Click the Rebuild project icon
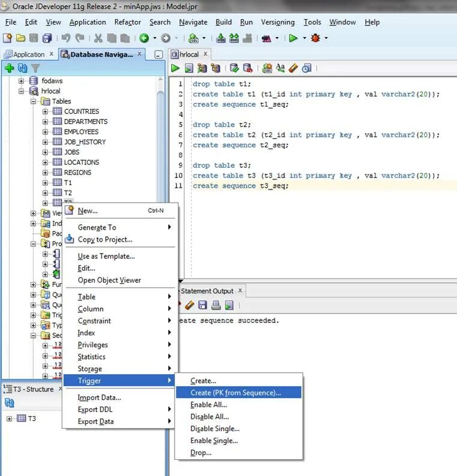 point(234,38)
